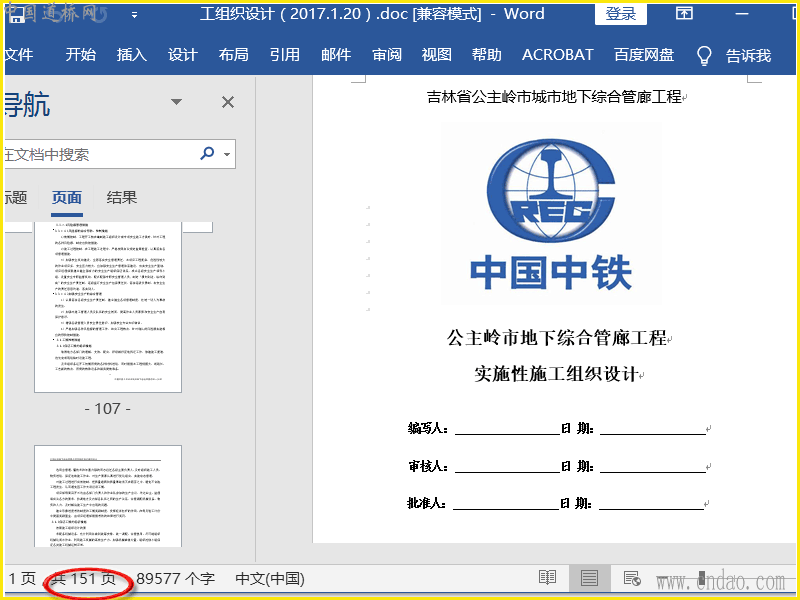Screen dimensions: 800x600
Task: Click the 中文(中国) language indicator
Action: (270, 579)
